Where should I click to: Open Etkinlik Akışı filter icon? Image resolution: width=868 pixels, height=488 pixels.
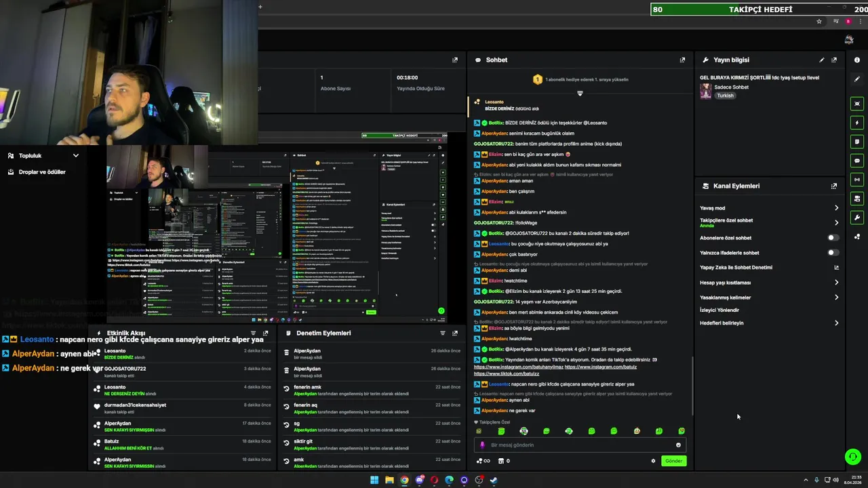(x=254, y=333)
